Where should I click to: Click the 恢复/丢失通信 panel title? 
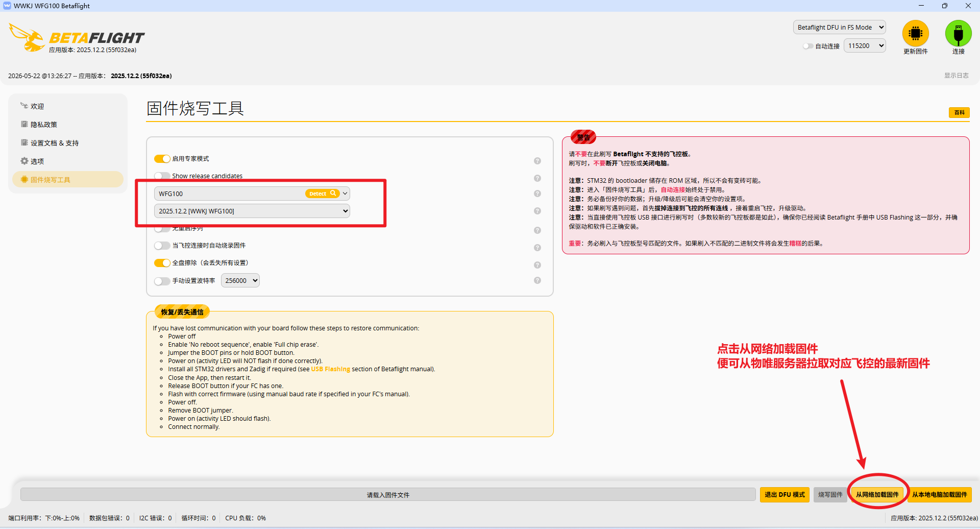(x=182, y=312)
